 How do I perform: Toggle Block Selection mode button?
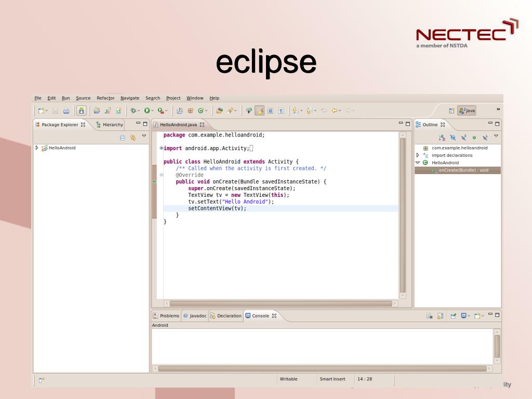point(270,111)
